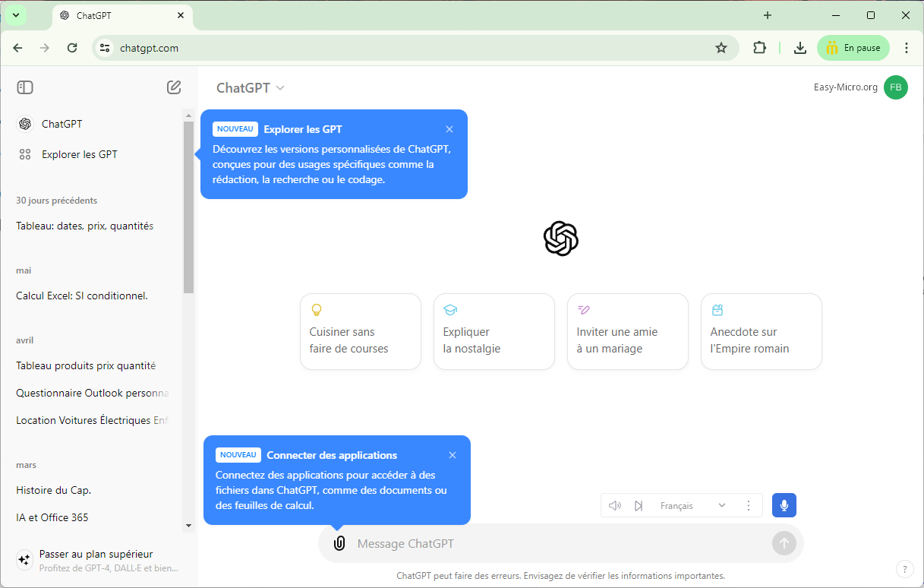Click Anecdote sur l'Empire romain card
Viewport: 924px width, 588px height.
pos(762,332)
